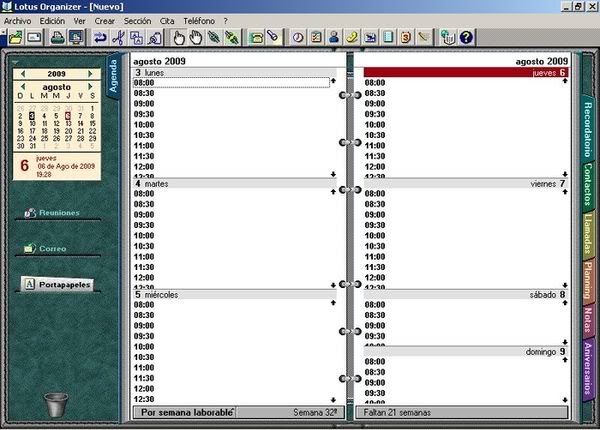Image resolution: width=600 pixels, height=430 pixels.
Task: Open the Cita menu
Action: (167, 21)
